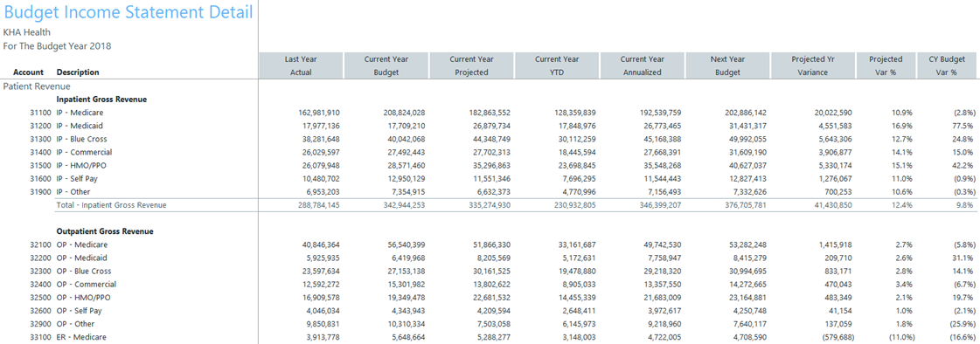
Task: Select the Projected Var % column header
Action: (x=886, y=65)
